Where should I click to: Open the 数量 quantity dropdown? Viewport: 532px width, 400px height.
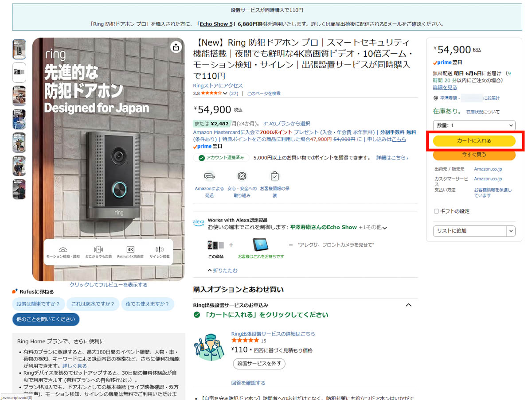[x=474, y=125]
